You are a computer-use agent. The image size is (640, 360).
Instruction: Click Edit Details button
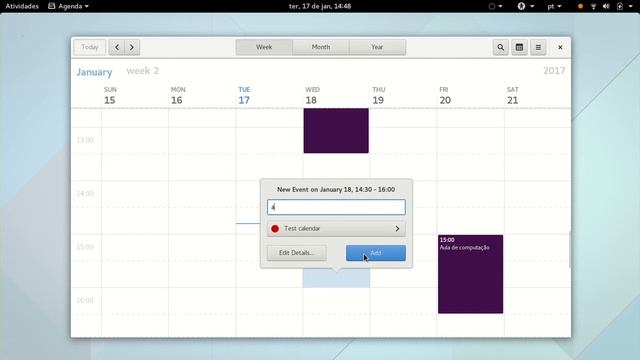click(297, 253)
